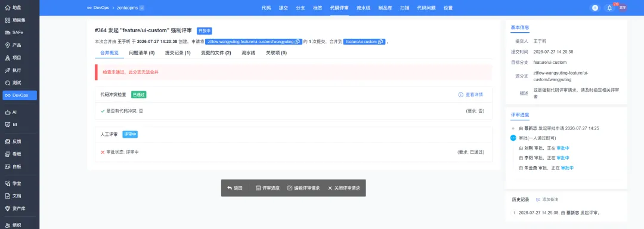Screen dimensions: 644x229
Task: Open 产品 product icon in sidebar
Action: (7, 45)
